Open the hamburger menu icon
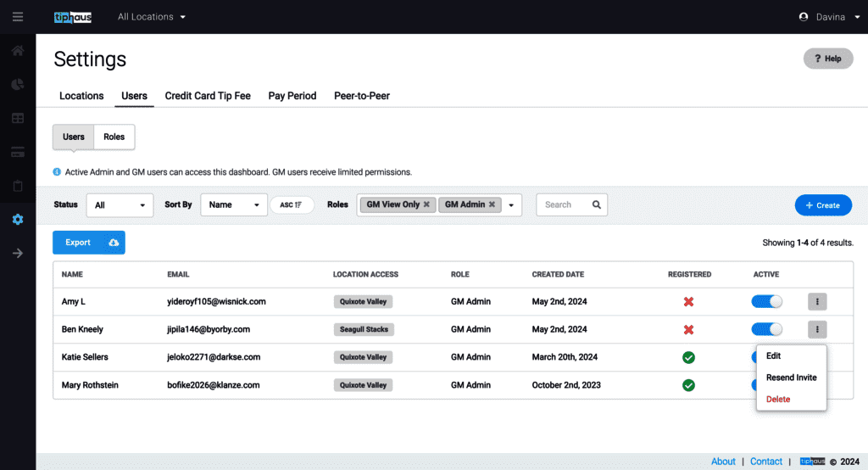This screenshot has width=868, height=470. [18, 17]
